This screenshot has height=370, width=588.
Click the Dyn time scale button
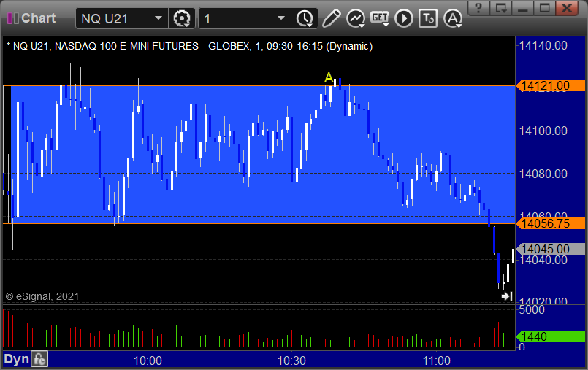[x=17, y=360]
